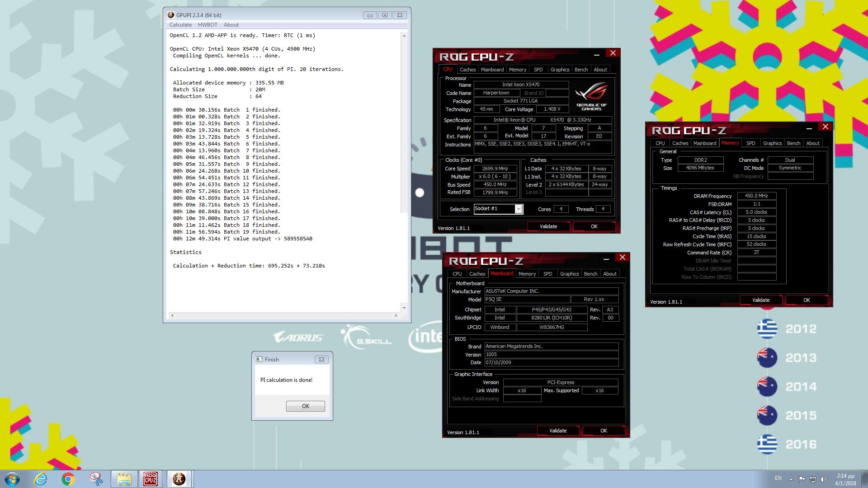868x488 pixels.
Task: Close the Finish dialog with X
Action: click(321, 359)
